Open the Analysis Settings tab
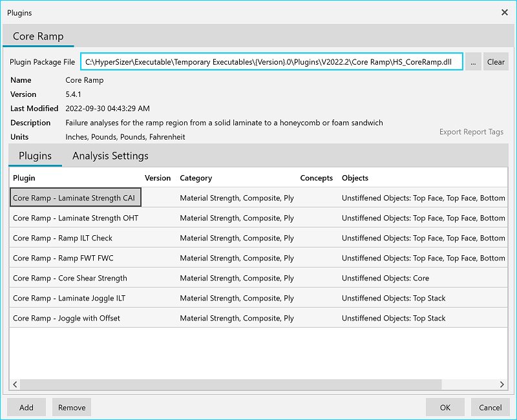This screenshot has width=517, height=420. 110,156
